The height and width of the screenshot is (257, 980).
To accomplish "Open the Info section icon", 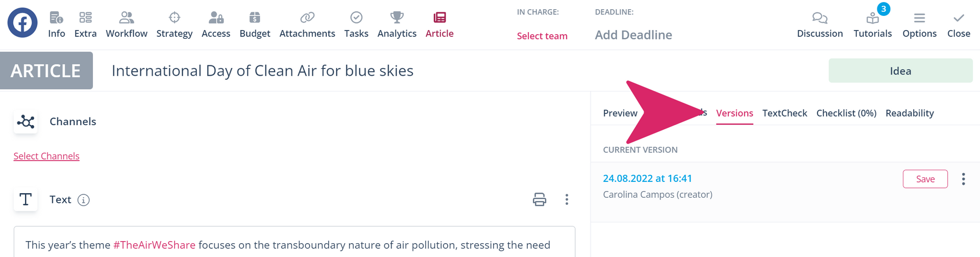I will pos(56,18).
